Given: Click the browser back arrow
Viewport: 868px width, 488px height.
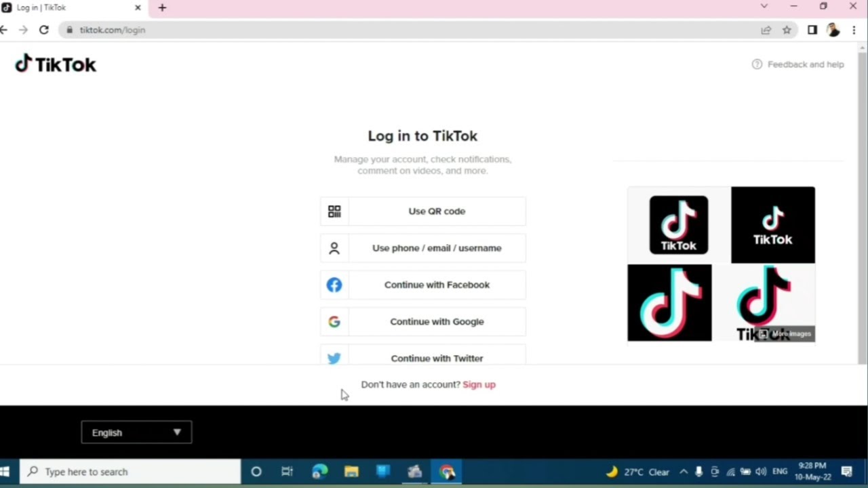Looking at the screenshot, I should pos(4,30).
